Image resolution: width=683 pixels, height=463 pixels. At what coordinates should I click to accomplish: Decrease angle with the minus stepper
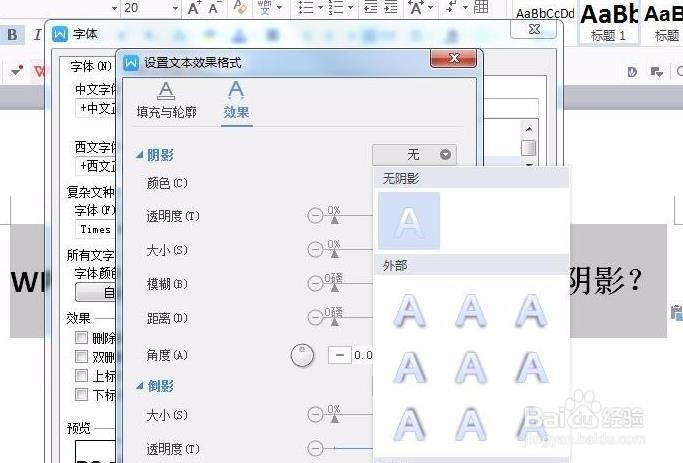pos(340,355)
